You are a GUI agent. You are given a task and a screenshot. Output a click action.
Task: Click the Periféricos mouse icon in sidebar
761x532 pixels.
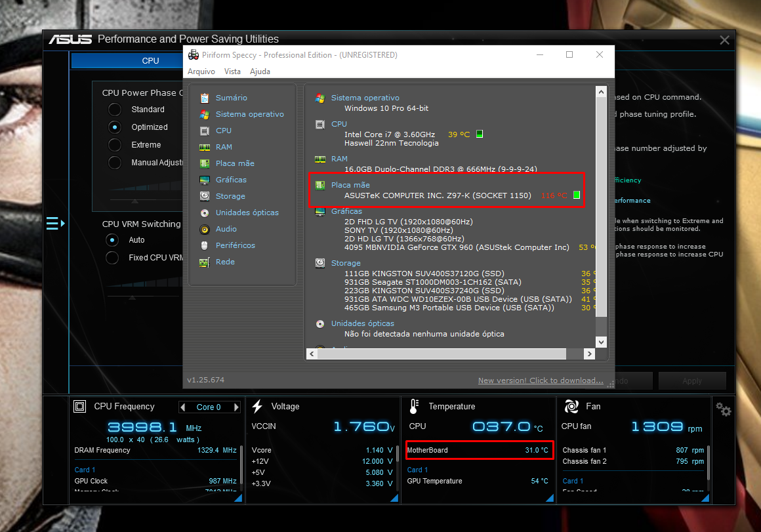pos(205,245)
